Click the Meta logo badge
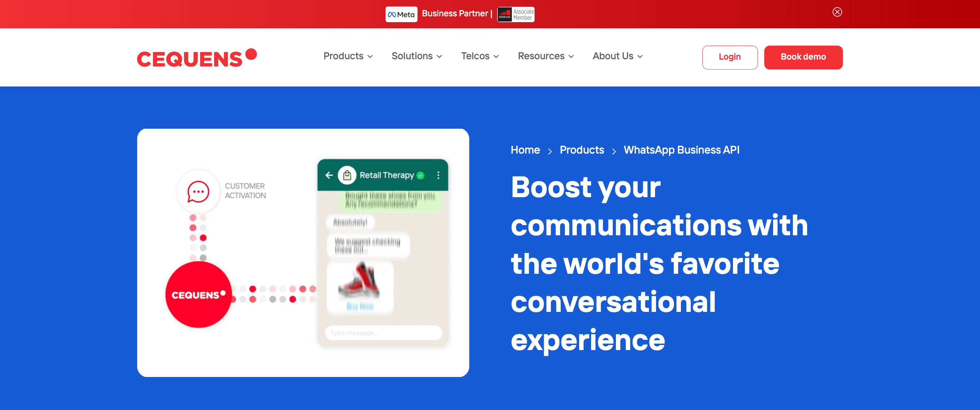The height and width of the screenshot is (410, 980). [x=401, y=14]
